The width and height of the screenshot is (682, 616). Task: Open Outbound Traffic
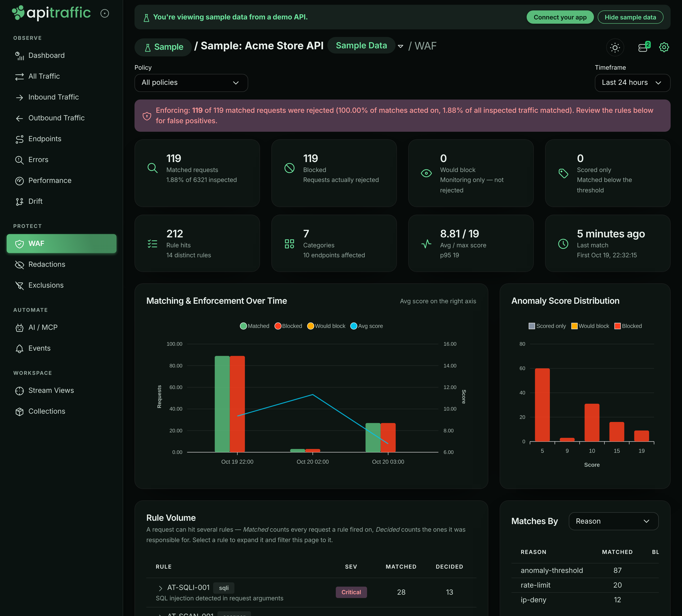pos(61,118)
